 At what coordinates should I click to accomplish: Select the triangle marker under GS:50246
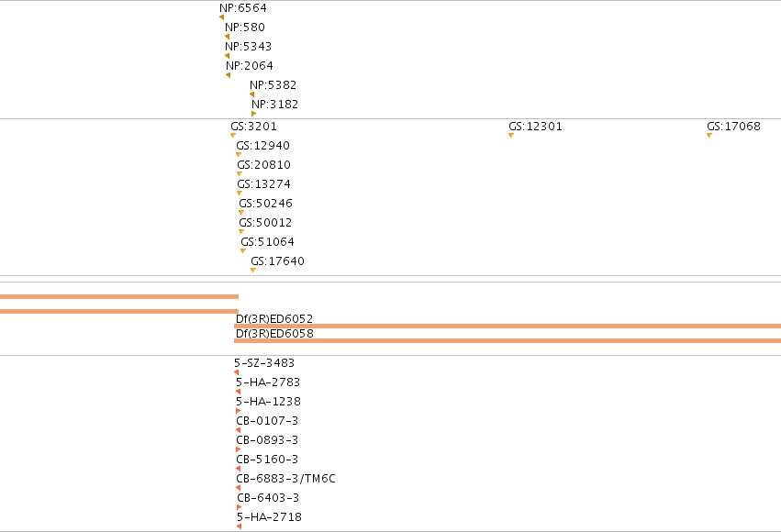(x=241, y=213)
